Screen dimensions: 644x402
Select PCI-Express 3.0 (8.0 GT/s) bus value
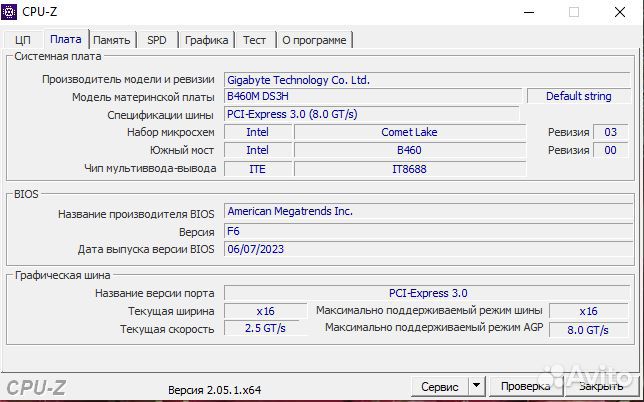point(372,114)
